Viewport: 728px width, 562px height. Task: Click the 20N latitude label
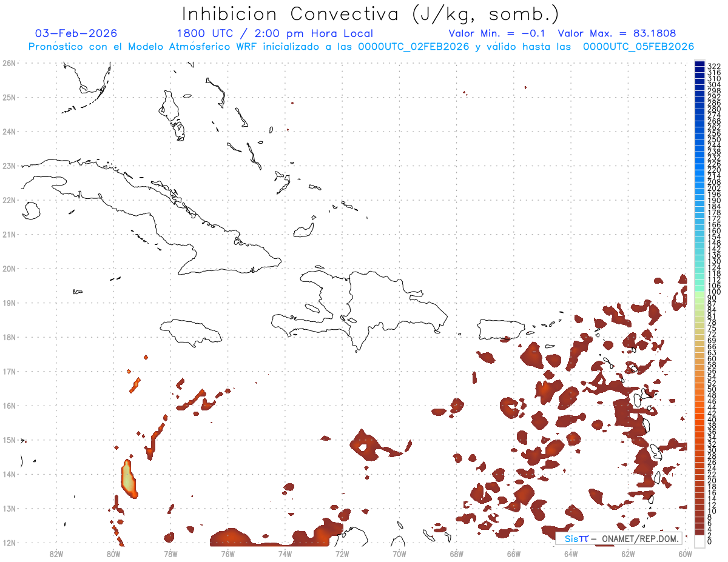coord(9,269)
